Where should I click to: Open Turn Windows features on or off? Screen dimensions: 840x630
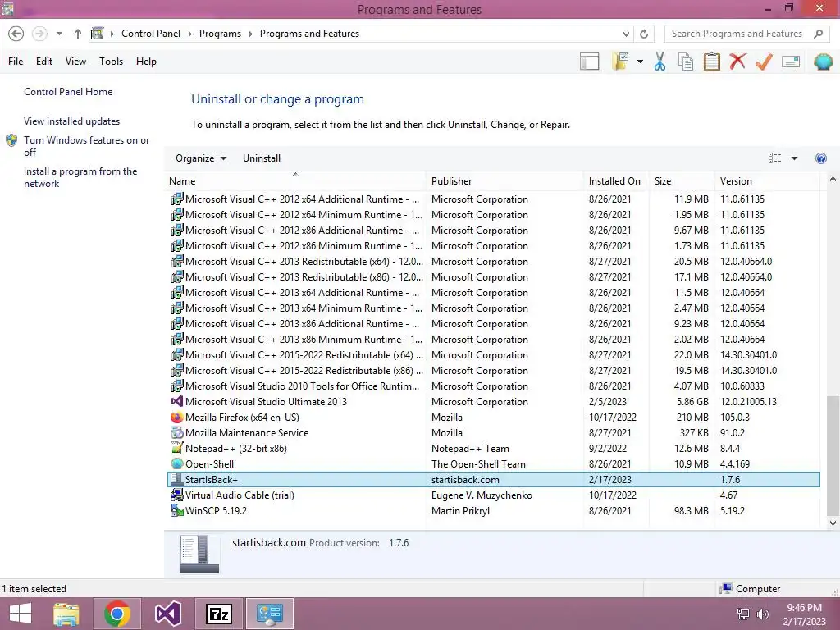[x=86, y=146]
